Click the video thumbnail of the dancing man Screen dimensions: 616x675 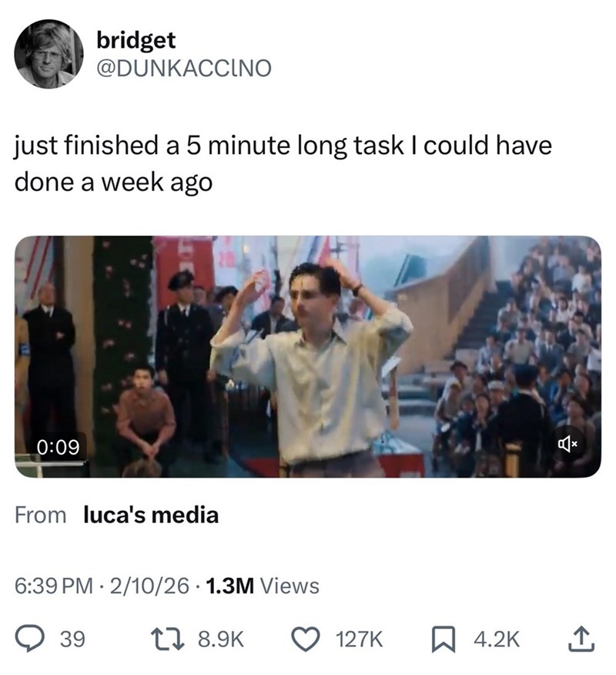(306, 354)
